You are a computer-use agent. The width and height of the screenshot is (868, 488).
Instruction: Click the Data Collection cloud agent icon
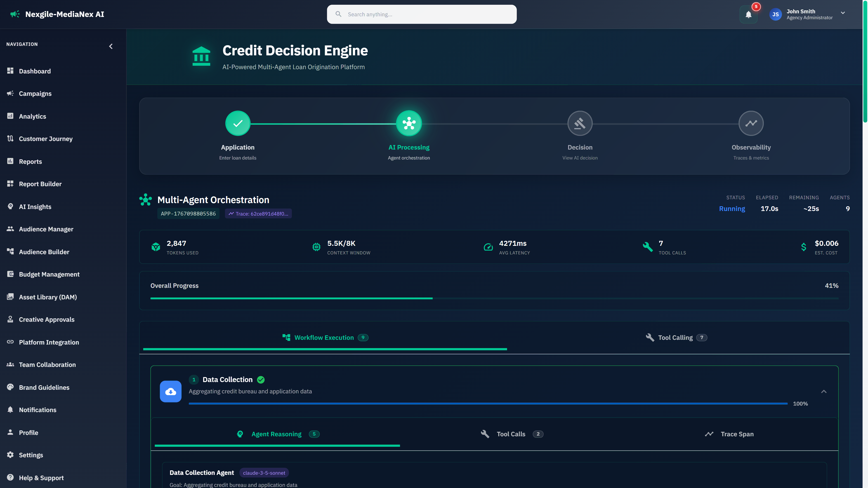170,391
